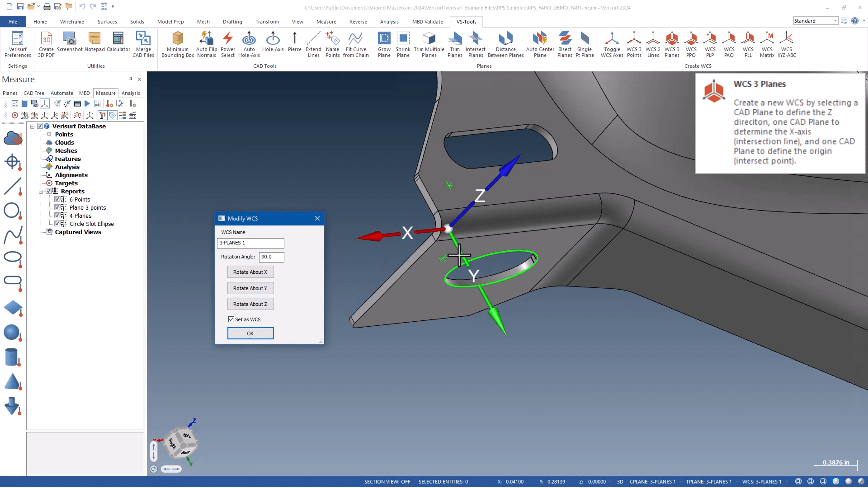Click Rotate About X button
868x488 pixels.
(250, 272)
